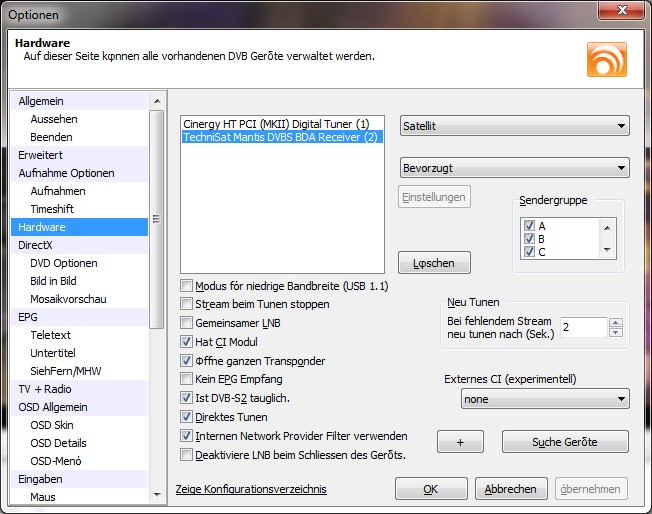Uncheck Sendergruppe A
Image resolution: width=652 pixels, height=514 pixels.
[x=529, y=226]
